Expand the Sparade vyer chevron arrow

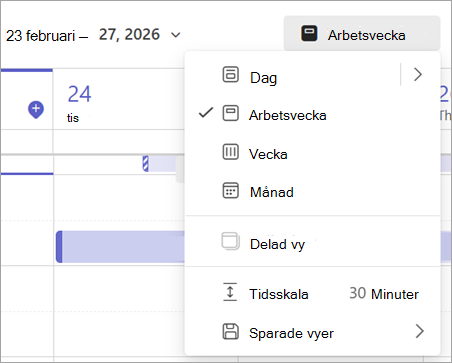point(419,331)
